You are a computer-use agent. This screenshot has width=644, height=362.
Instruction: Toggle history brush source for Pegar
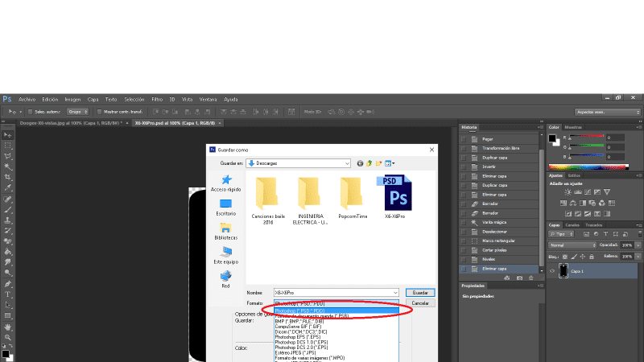(464, 139)
